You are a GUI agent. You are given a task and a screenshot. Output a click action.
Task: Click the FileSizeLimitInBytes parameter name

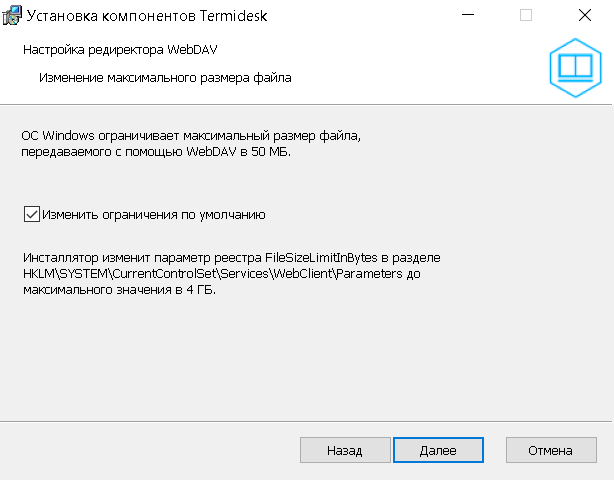[x=321, y=258]
